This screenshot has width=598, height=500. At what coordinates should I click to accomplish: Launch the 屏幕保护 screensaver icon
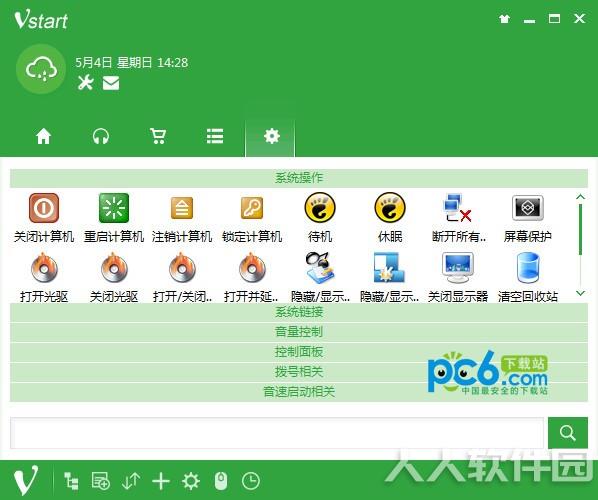527,208
